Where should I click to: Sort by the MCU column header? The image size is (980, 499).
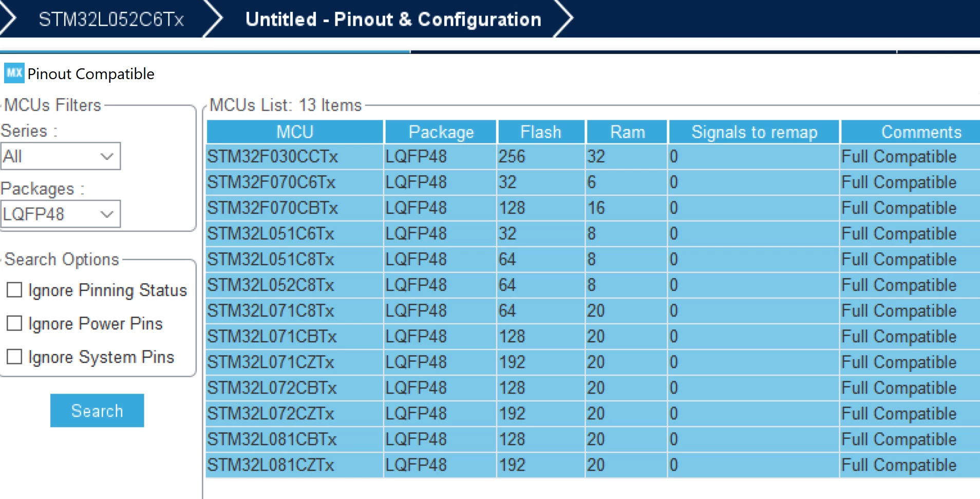click(295, 132)
